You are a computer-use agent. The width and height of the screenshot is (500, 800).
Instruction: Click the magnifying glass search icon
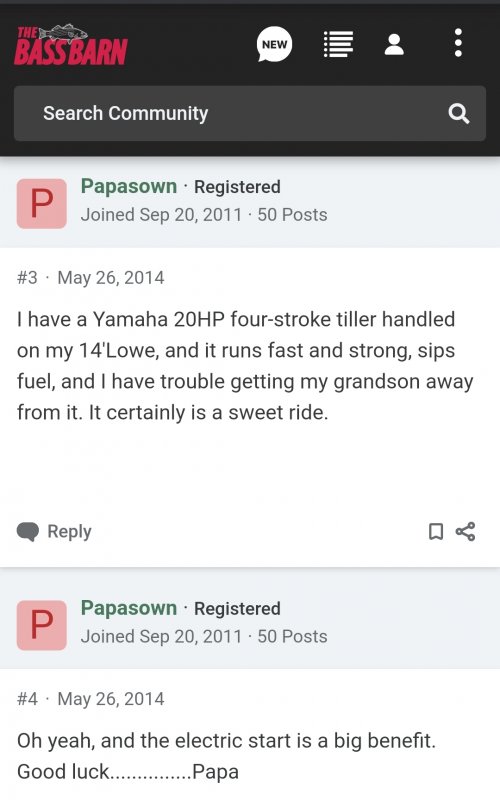(x=459, y=113)
